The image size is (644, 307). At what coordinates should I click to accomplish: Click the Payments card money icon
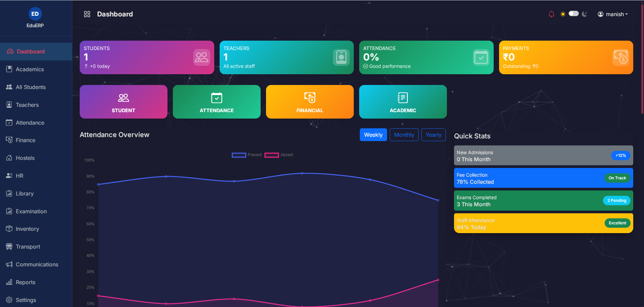(x=620, y=57)
